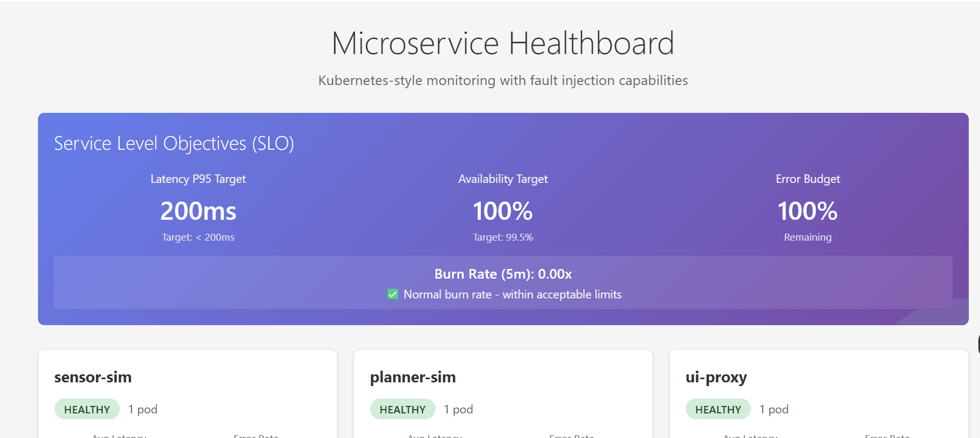Click the Microservice Healthboard page title

coord(503,43)
